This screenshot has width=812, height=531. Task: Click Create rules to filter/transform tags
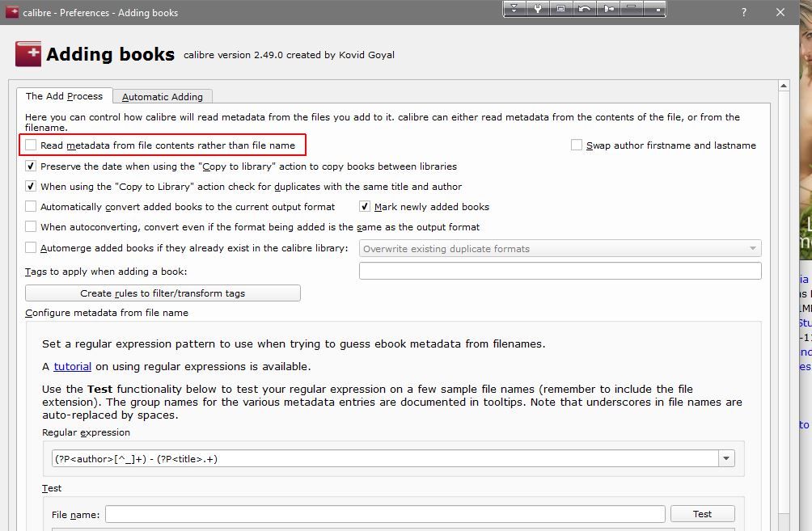click(163, 293)
